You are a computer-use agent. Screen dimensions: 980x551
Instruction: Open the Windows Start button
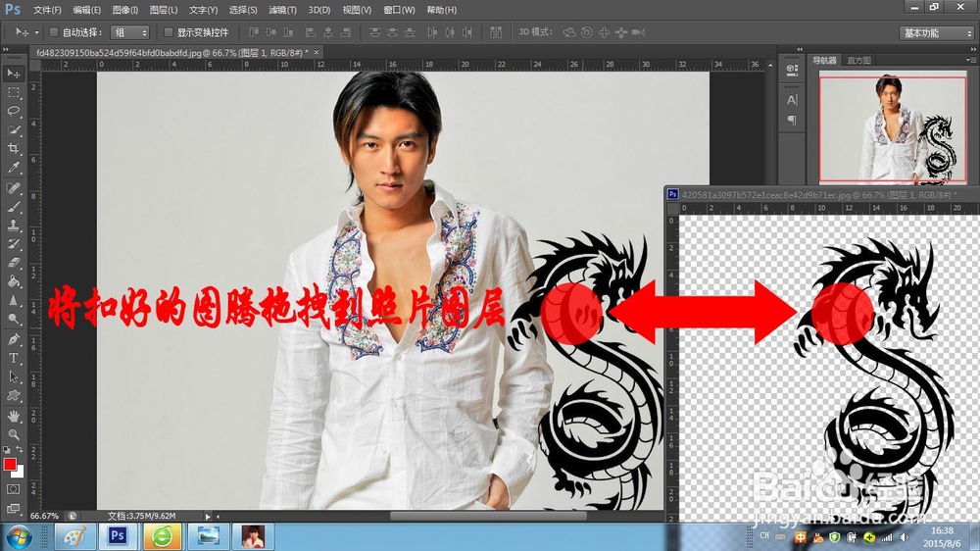click(19, 537)
